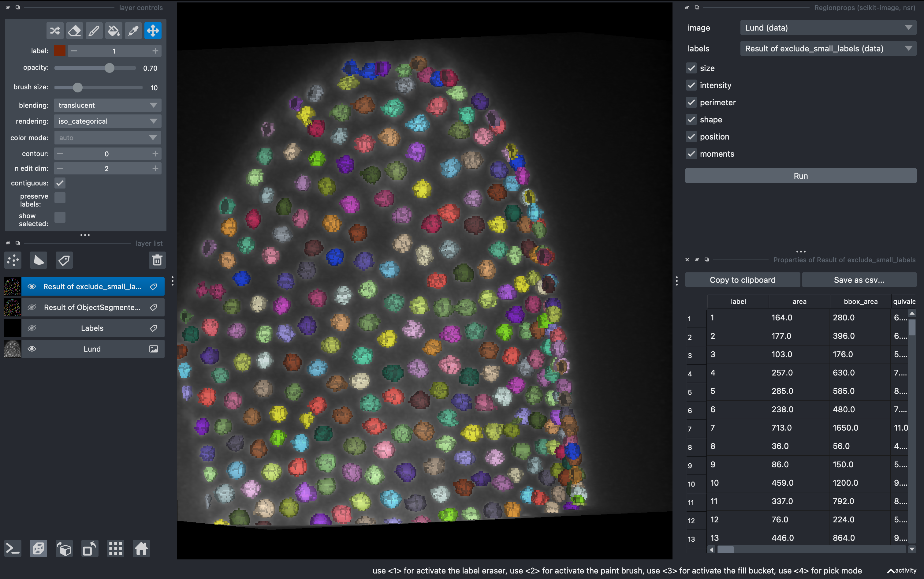Expand the blending mode dropdown
Viewport: 924px width, 579px height.
(x=107, y=105)
